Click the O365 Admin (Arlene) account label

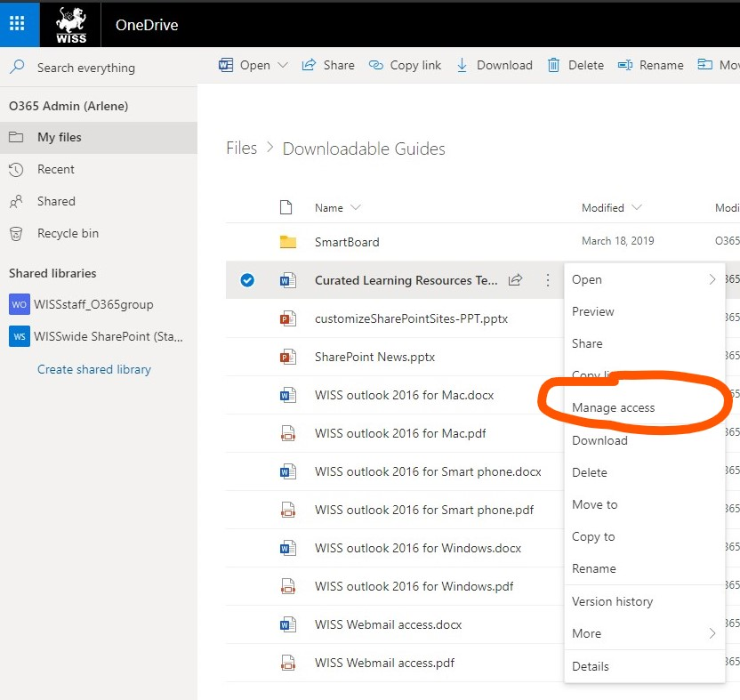[68, 106]
